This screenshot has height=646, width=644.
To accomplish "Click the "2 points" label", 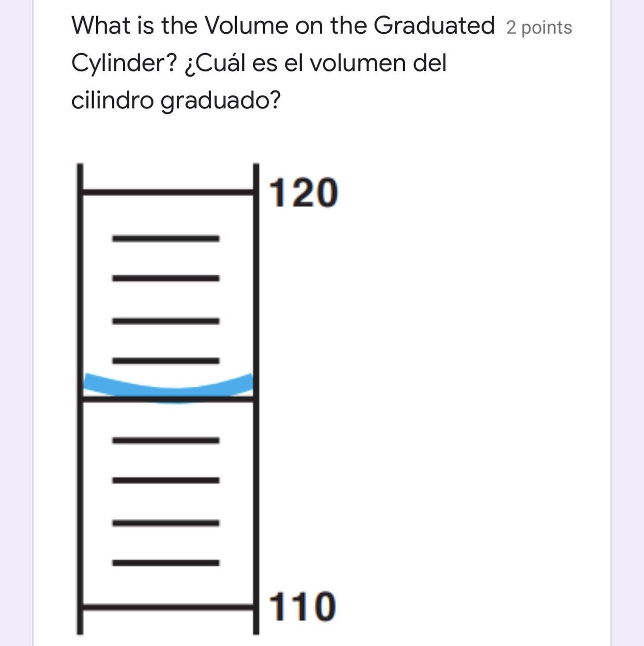I will (539, 28).
